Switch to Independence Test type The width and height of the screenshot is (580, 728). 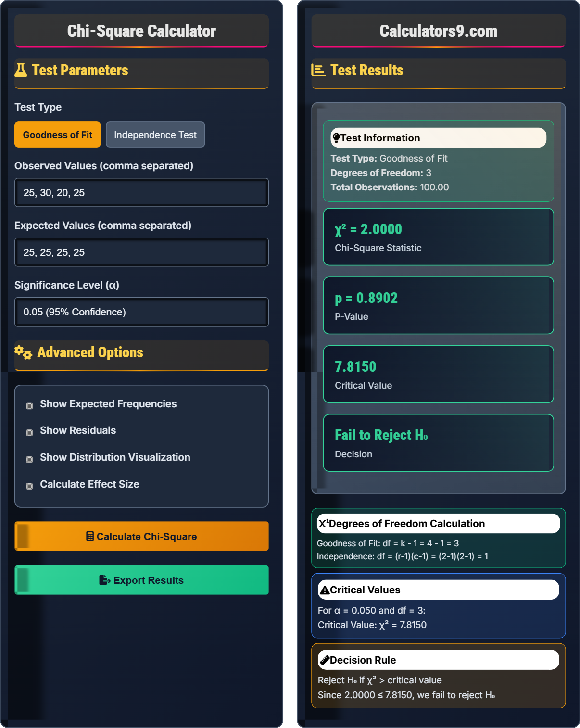155,135
